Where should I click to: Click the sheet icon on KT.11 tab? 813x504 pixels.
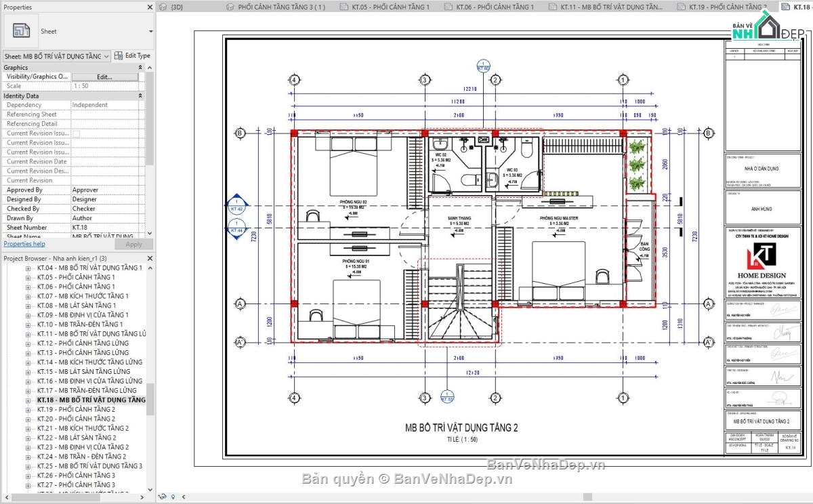[x=553, y=7]
